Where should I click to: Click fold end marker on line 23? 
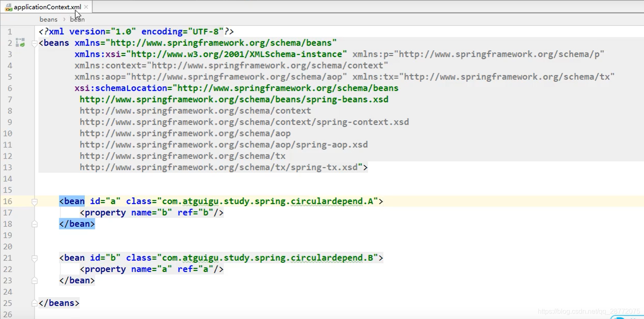[x=34, y=281]
